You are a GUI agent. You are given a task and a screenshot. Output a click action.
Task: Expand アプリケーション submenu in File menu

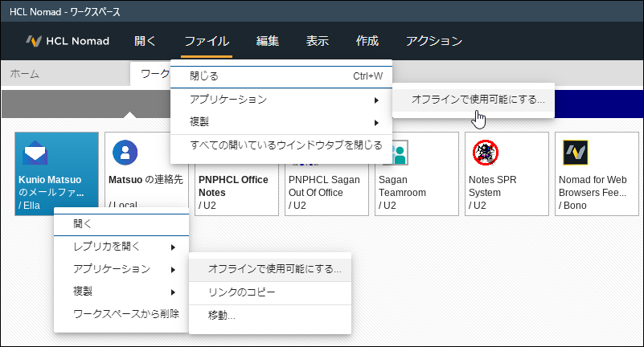click(x=281, y=100)
